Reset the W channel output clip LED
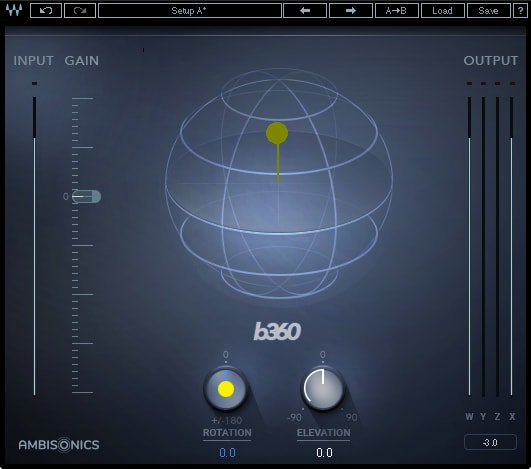Screen dimensions: 531x469 click(469, 83)
